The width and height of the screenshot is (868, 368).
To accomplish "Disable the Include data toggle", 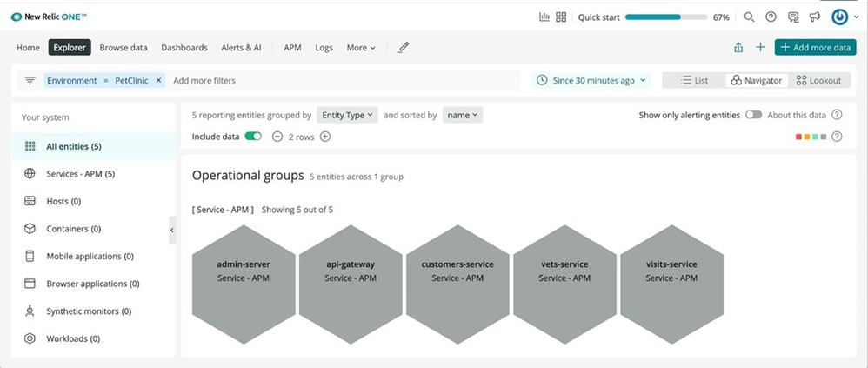I will pyautogui.click(x=253, y=137).
